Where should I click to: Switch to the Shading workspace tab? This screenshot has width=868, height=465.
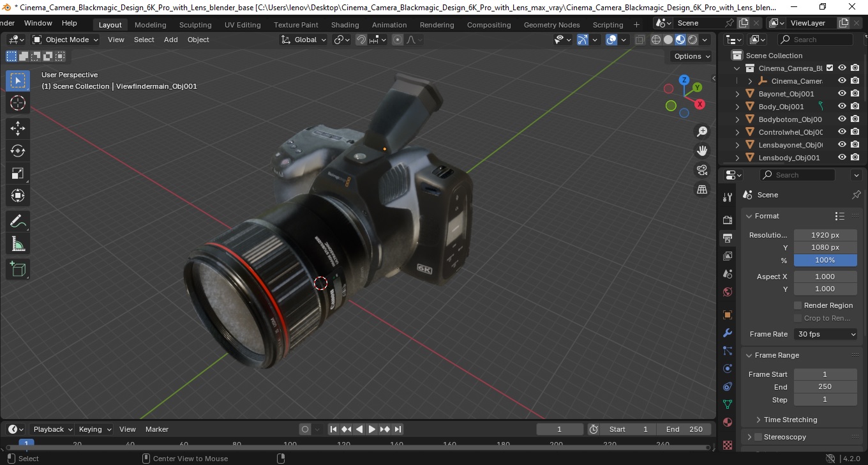tap(345, 25)
